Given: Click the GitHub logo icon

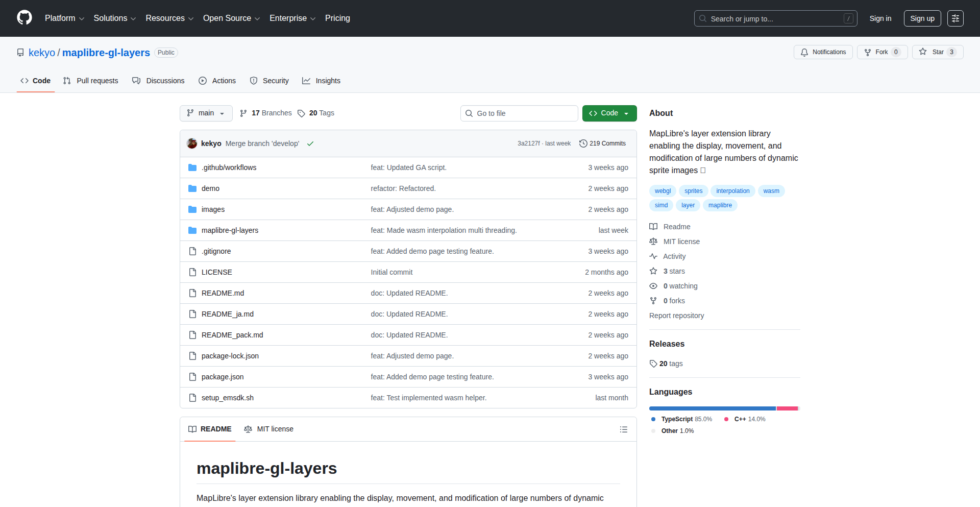Looking at the screenshot, I should [24, 18].
